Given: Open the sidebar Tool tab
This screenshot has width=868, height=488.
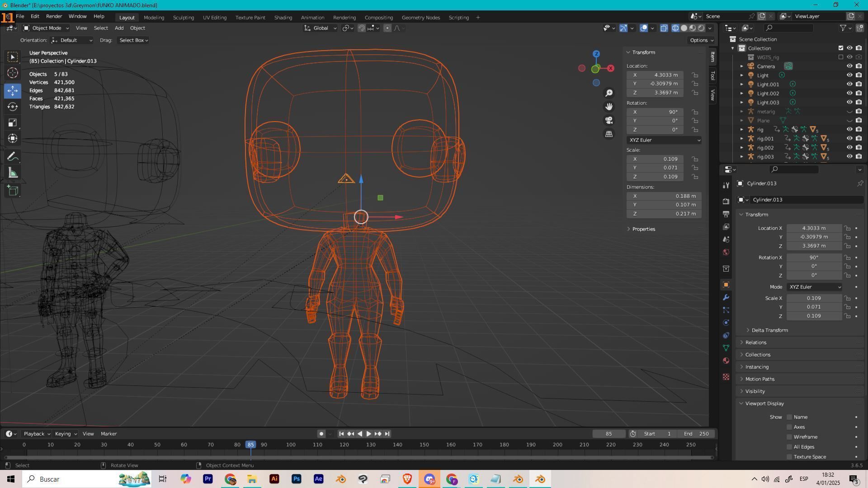Looking at the screenshot, I should click(713, 75).
